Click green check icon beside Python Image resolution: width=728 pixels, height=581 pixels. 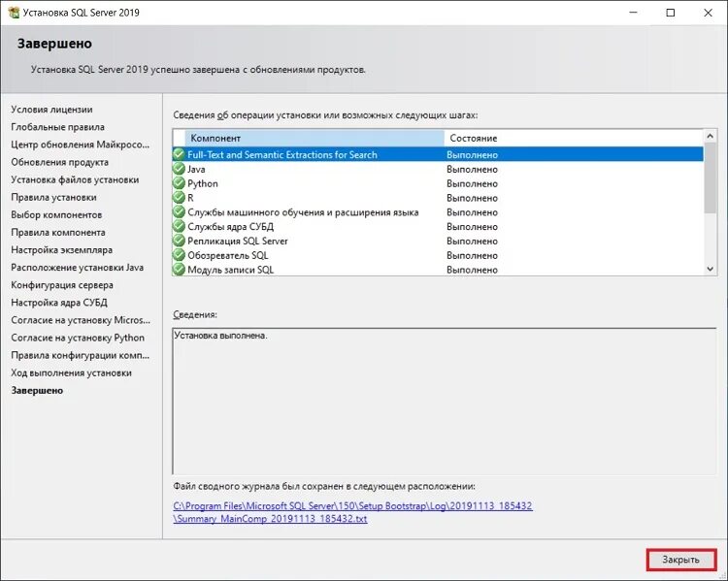click(x=179, y=183)
